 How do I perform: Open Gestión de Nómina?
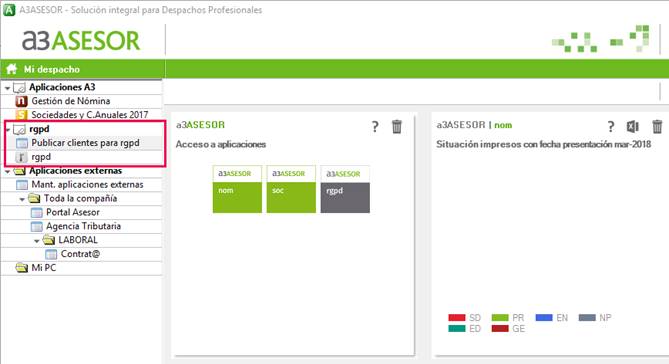[x=70, y=101]
